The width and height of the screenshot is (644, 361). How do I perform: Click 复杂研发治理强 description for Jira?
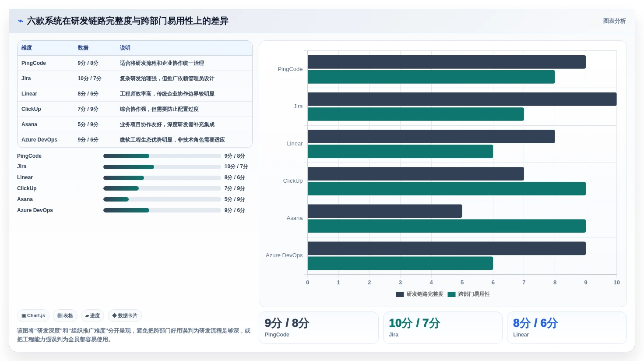point(167,78)
